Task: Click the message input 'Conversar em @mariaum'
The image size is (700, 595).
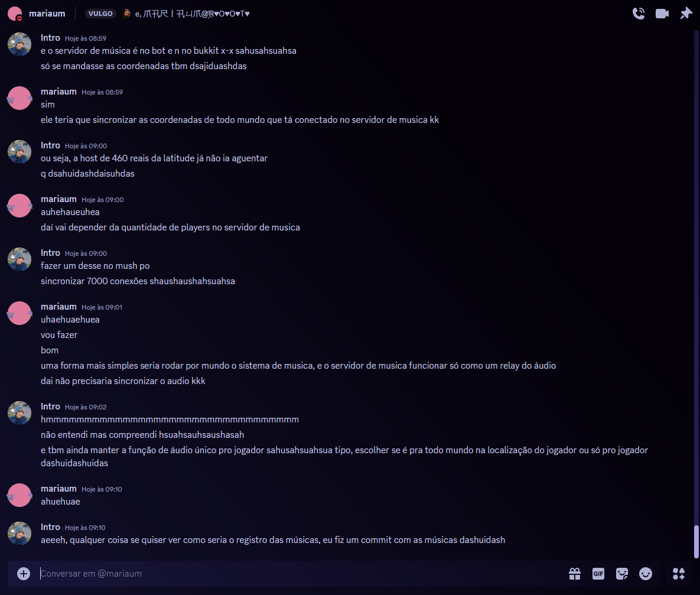Action: tap(299, 574)
